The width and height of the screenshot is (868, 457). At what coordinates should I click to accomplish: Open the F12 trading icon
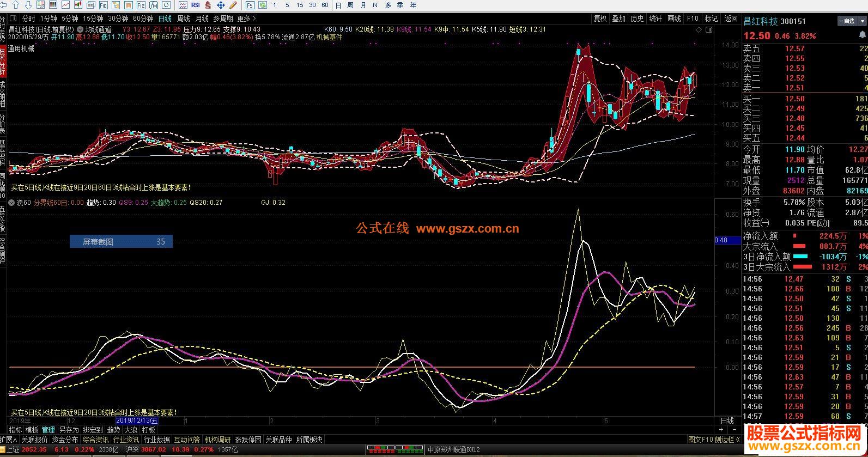tap(141, 5)
